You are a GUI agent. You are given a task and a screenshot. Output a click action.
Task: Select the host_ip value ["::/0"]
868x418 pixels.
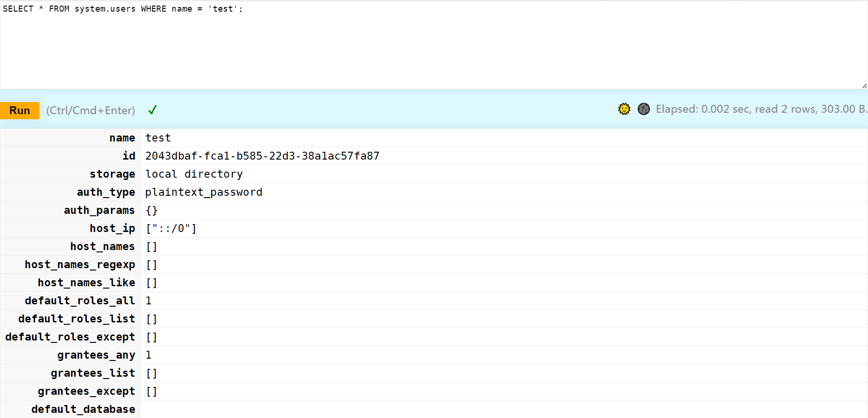pos(171,228)
